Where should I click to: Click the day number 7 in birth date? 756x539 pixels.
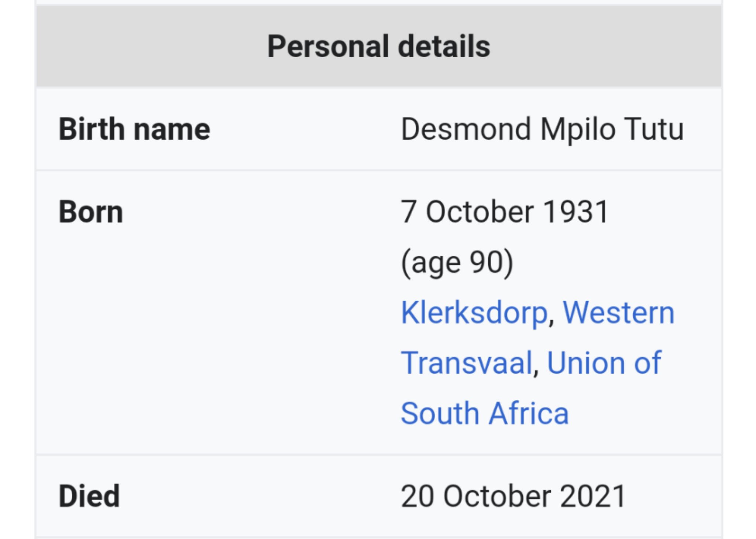(x=408, y=212)
